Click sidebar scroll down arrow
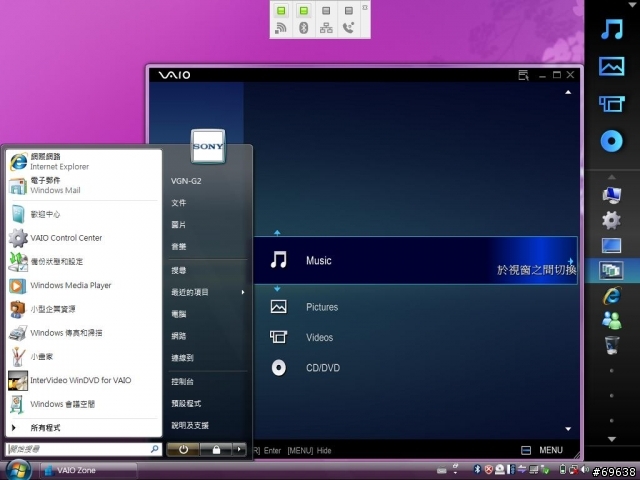This screenshot has width=640, height=480. [611, 439]
